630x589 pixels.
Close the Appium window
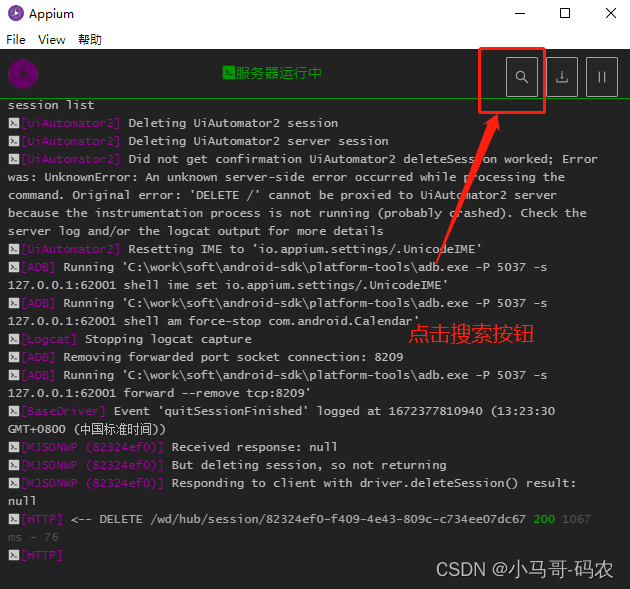pyautogui.click(x=611, y=13)
